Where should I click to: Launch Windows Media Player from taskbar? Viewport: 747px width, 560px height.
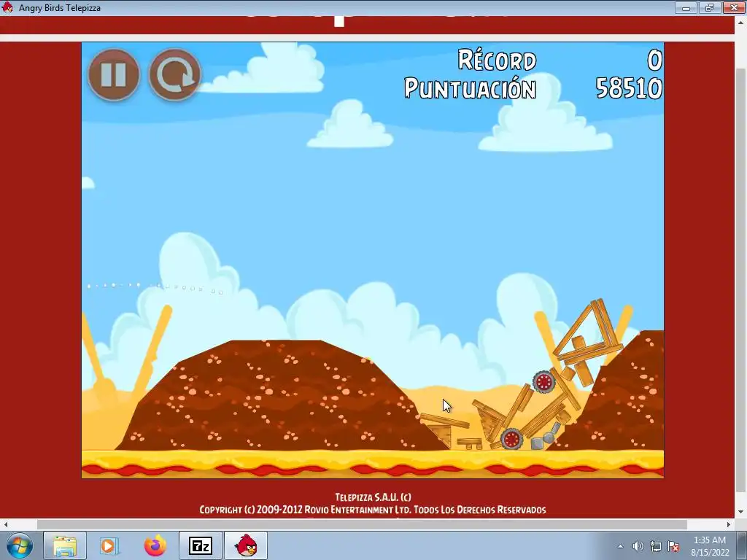pyautogui.click(x=109, y=545)
